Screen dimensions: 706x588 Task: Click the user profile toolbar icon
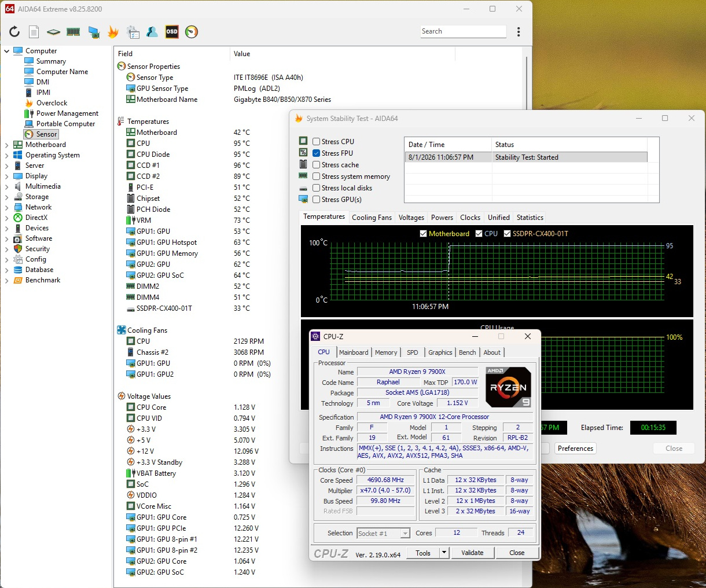tap(153, 32)
